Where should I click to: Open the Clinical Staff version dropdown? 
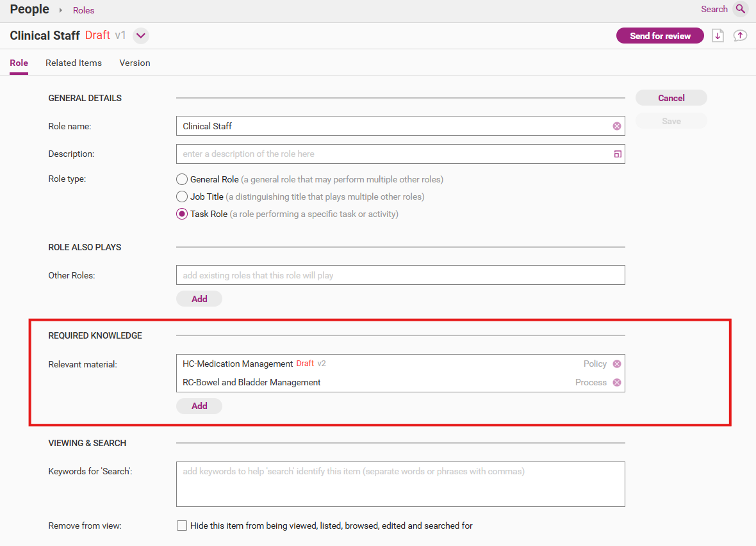click(x=141, y=36)
